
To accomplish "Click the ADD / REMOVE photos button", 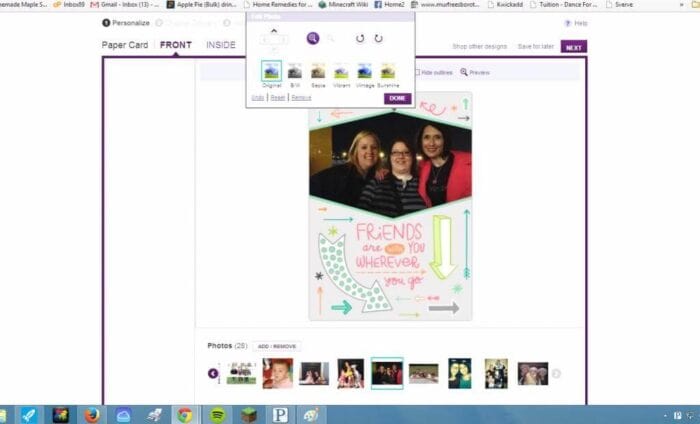I will 277,346.
